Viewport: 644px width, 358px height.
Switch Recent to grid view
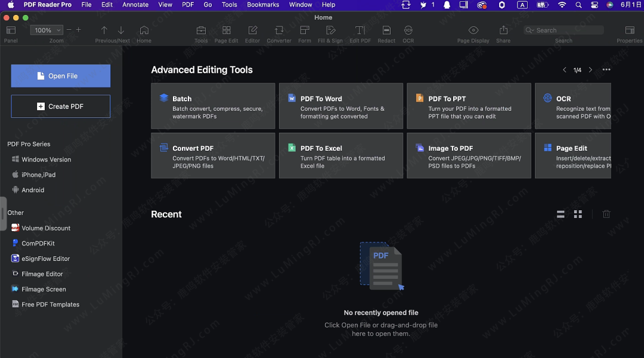point(578,214)
